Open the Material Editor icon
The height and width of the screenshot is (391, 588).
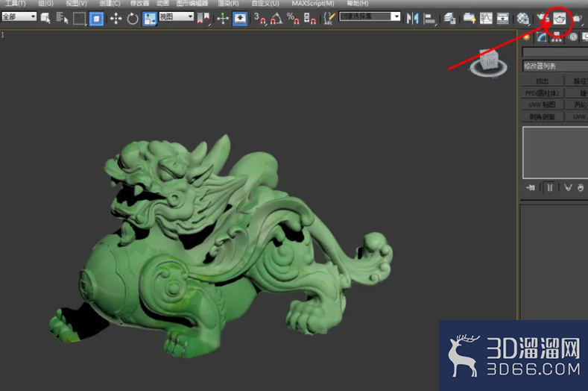coord(522,19)
